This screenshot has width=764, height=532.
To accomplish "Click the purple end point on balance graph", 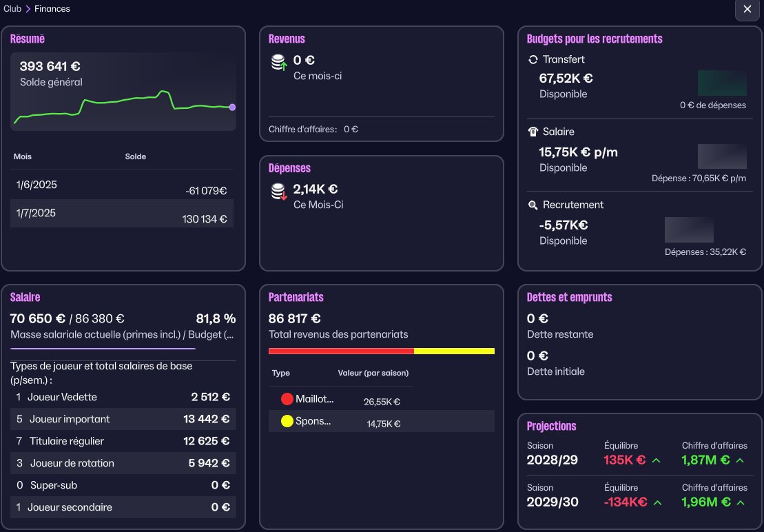I will coord(232,108).
